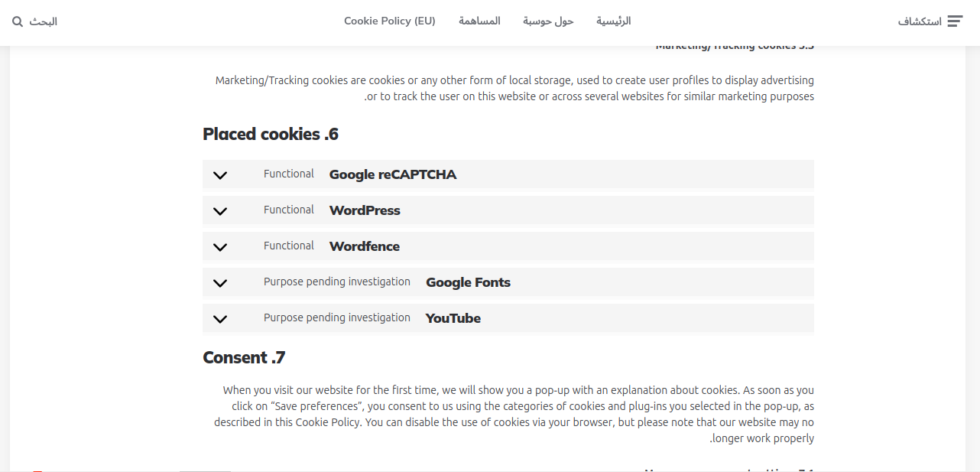Click the Placed cookies heading

(x=271, y=135)
